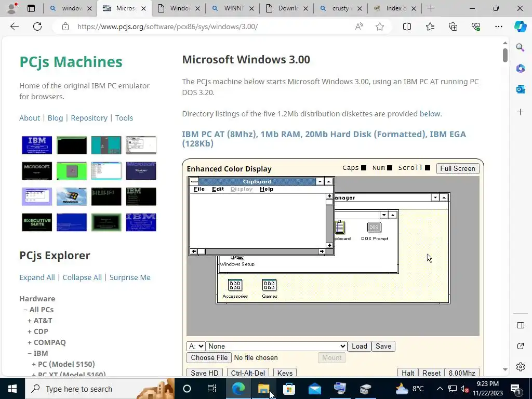Click the Expand All link
Image resolution: width=532 pixels, height=399 pixels.
(37, 277)
